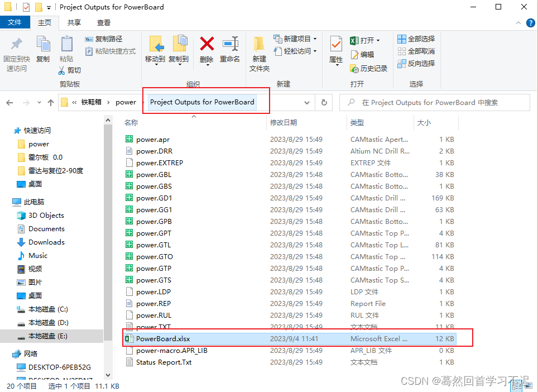Screen dimensions: 538x392
Task: Click the Up directory arrow
Action: point(51,102)
